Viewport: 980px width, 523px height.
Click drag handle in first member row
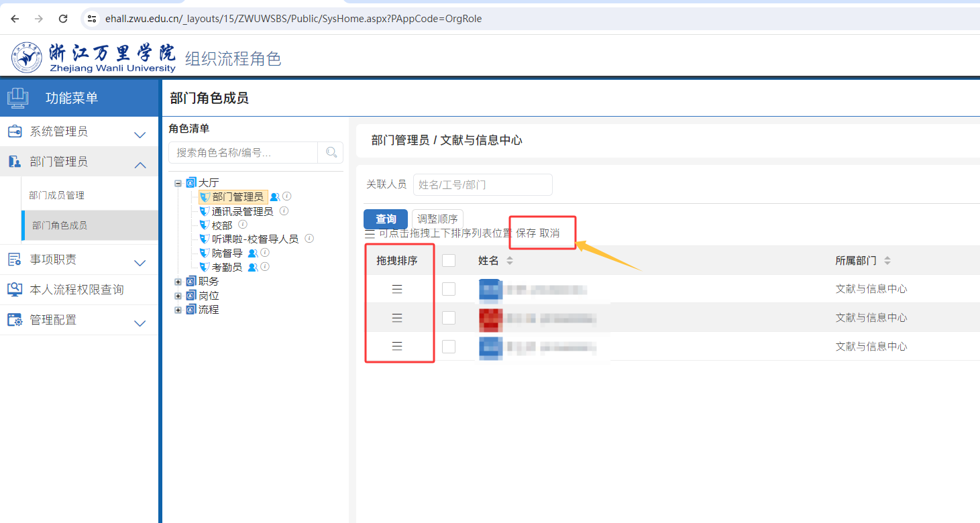click(397, 289)
